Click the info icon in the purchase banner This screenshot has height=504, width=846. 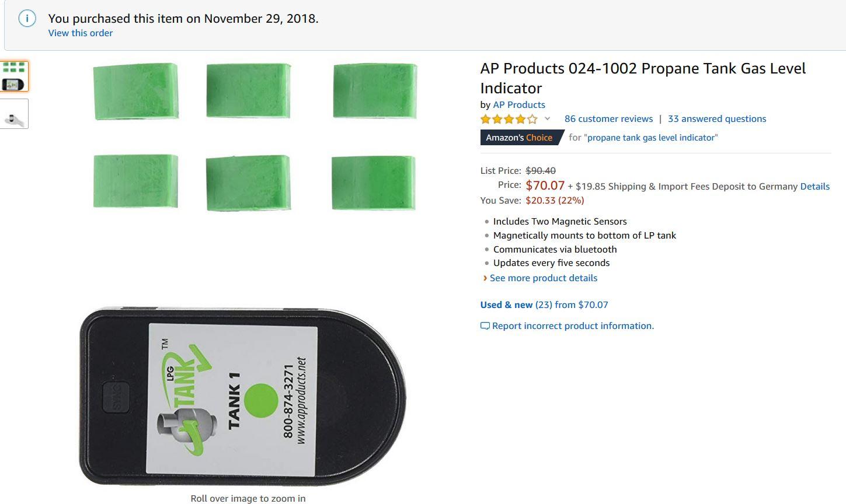pyautogui.click(x=27, y=19)
